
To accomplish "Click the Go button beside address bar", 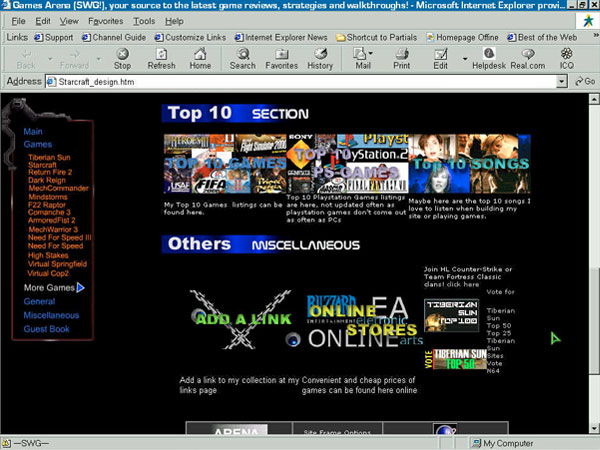I will click(x=585, y=82).
